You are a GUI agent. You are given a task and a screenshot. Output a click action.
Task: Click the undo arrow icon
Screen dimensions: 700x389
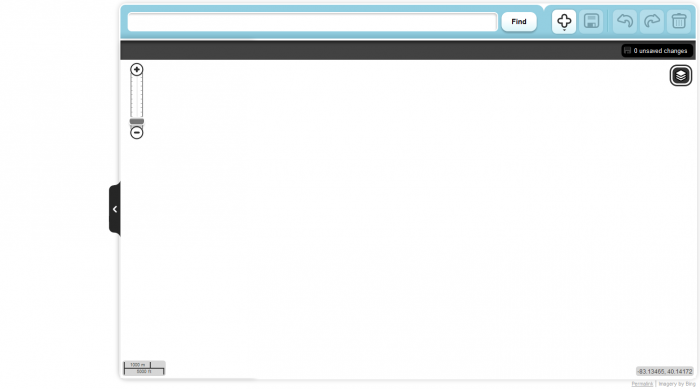pos(625,21)
